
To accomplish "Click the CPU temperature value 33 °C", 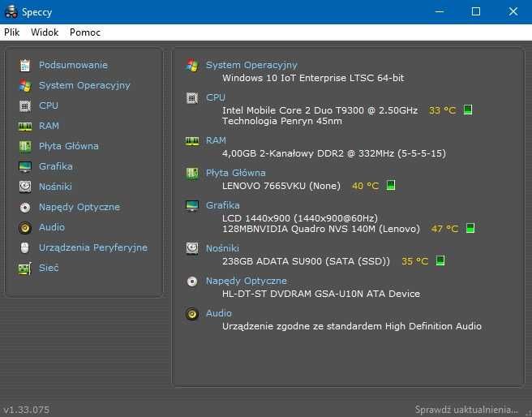I will (443, 110).
